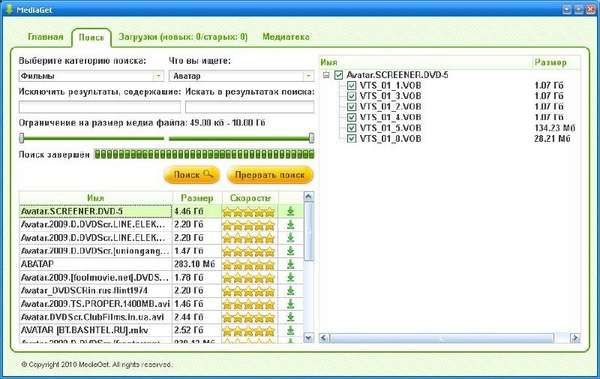Click star rating of АВАТАР row
Screen dimensions: 600x379
tap(249, 265)
